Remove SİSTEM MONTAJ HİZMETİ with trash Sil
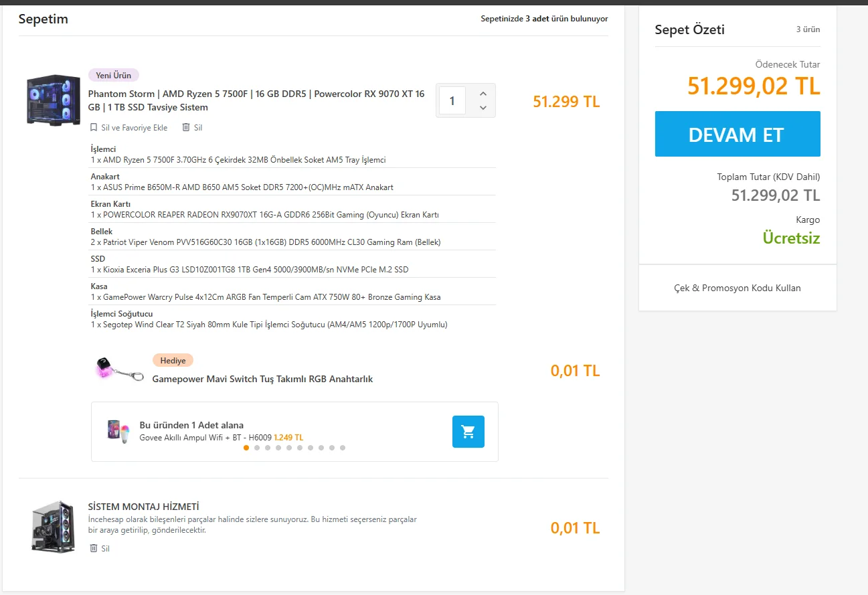Image resolution: width=868 pixels, height=595 pixels. tap(100, 548)
